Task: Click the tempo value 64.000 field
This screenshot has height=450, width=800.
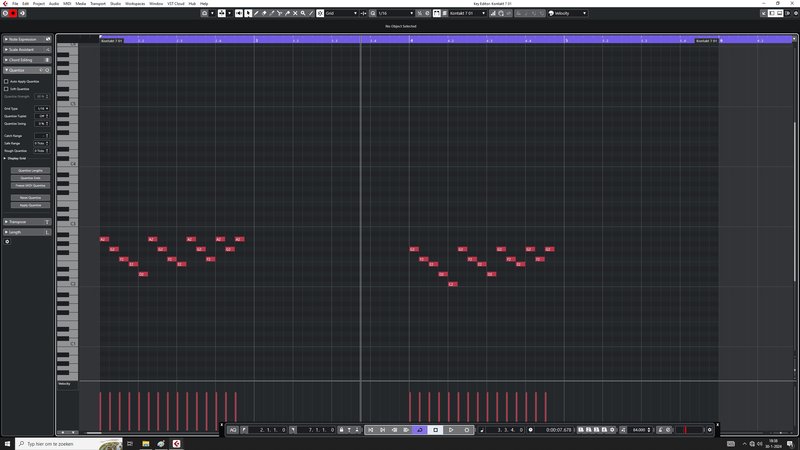Action: click(x=639, y=430)
